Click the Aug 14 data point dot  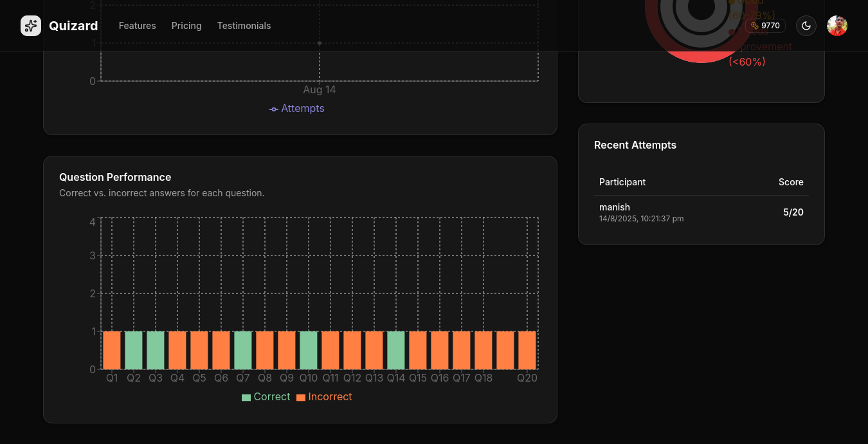tap(320, 43)
